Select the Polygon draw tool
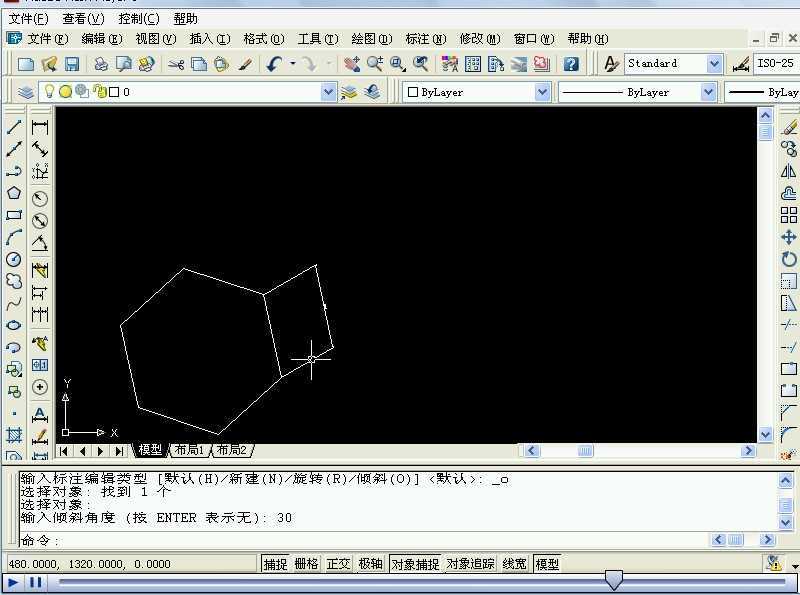The image size is (800, 595). (14, 193)
